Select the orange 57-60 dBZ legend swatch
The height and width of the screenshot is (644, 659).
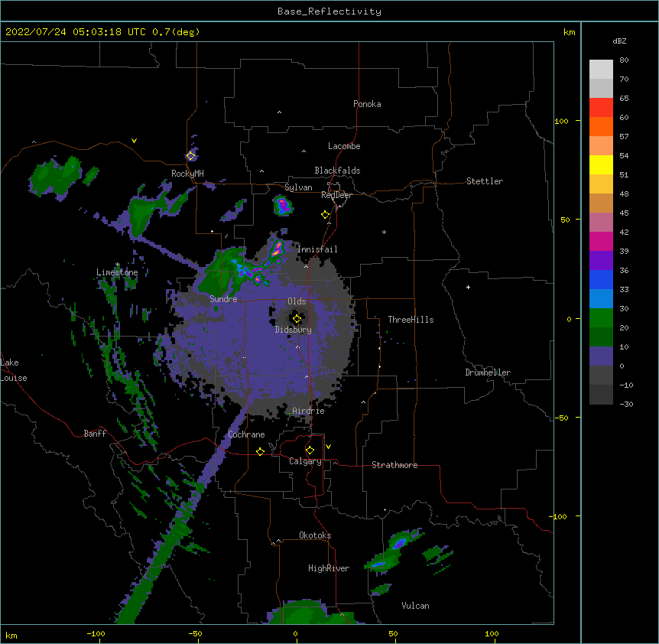point(601,126)
